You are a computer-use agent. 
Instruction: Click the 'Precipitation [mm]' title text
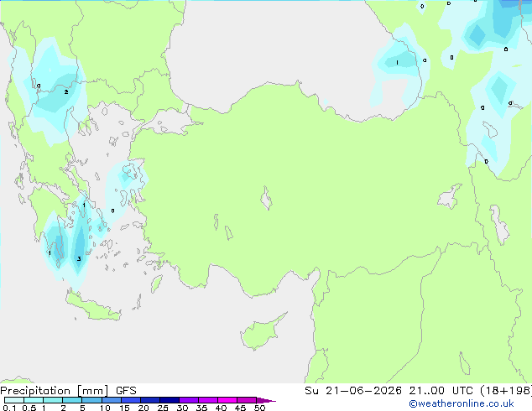pos(55,391)
